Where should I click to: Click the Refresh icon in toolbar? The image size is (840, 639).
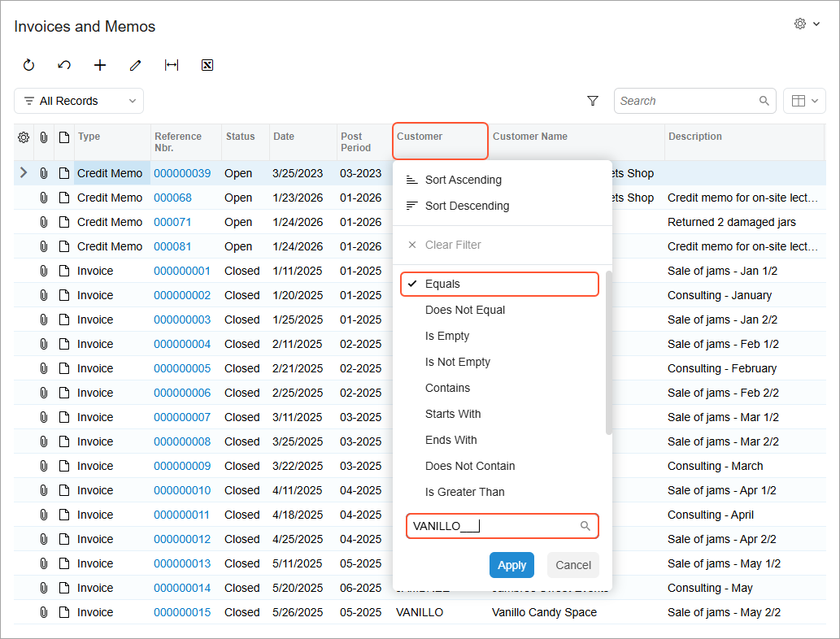coord(28,65)
